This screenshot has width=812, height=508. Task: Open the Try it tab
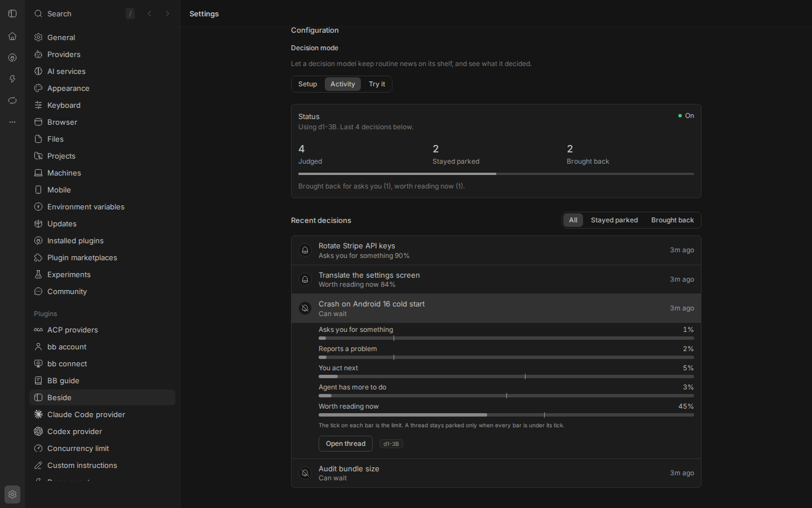377,84
